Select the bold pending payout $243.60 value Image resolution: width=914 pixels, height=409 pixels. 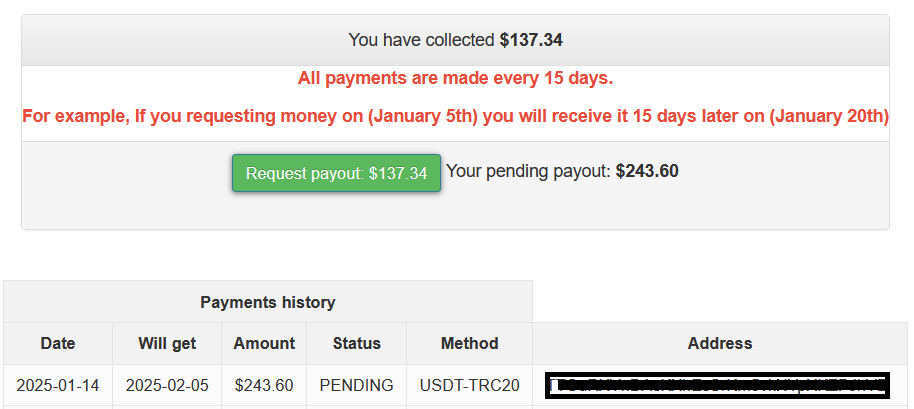647,171
